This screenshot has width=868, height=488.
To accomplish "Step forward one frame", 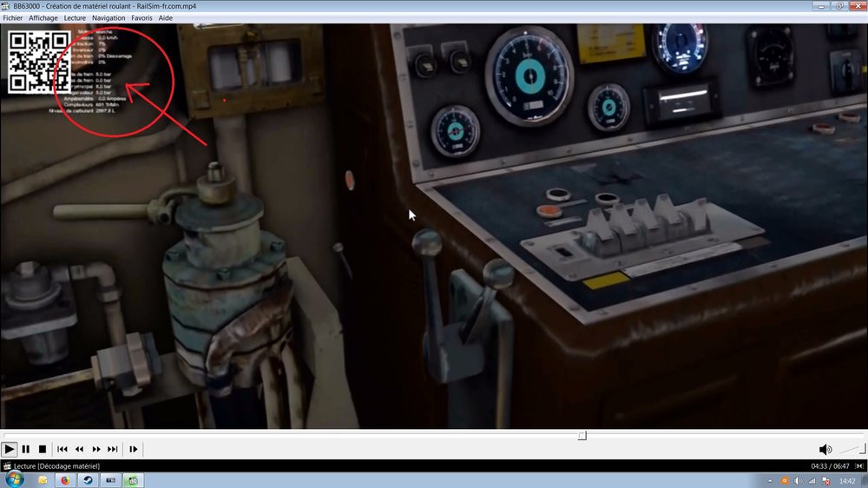I will pos(134,449).
